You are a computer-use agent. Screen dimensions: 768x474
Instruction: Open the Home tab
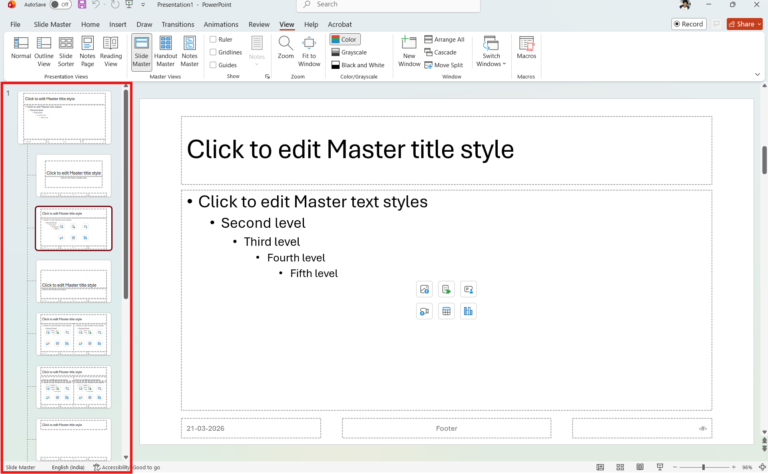tap(90, 24)
